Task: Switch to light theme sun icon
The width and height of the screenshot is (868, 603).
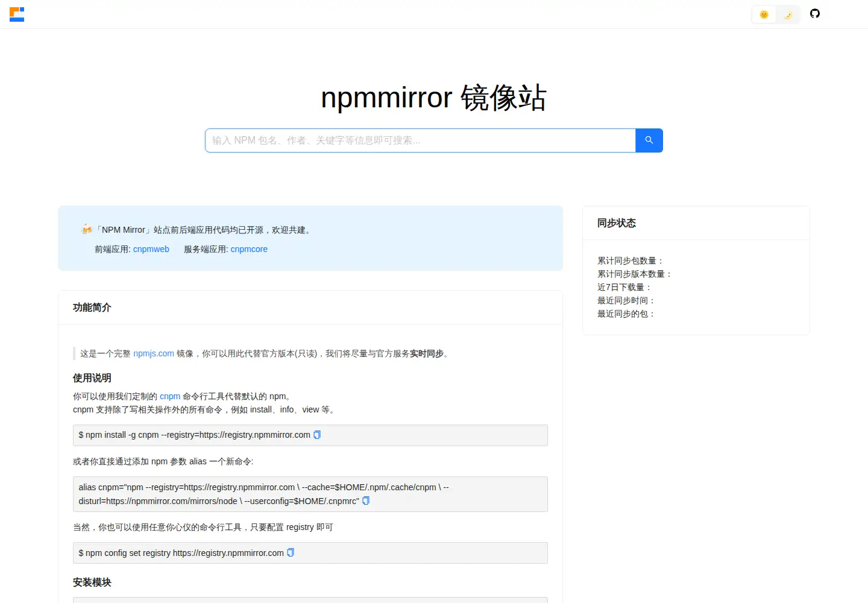Action: point(764,14)
